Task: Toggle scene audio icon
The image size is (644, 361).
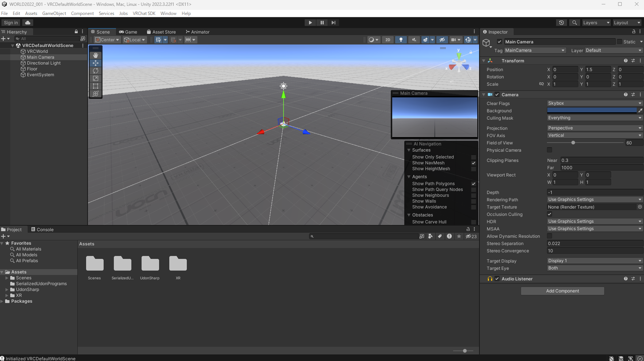Action: coord(414,40)
